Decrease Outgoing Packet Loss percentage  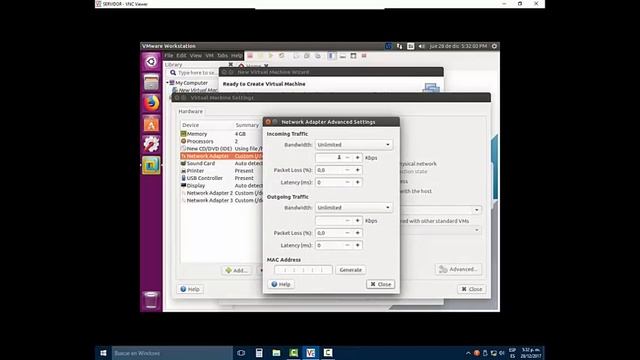[347, 233]
